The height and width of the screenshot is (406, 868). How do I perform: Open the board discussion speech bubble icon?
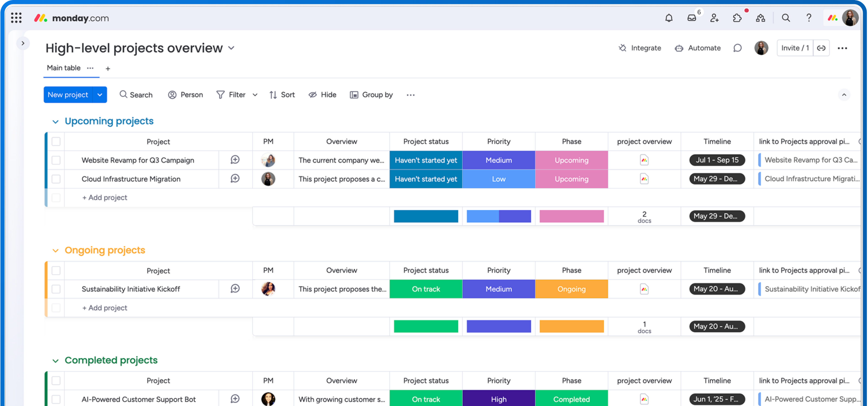[x=737, y=48]
